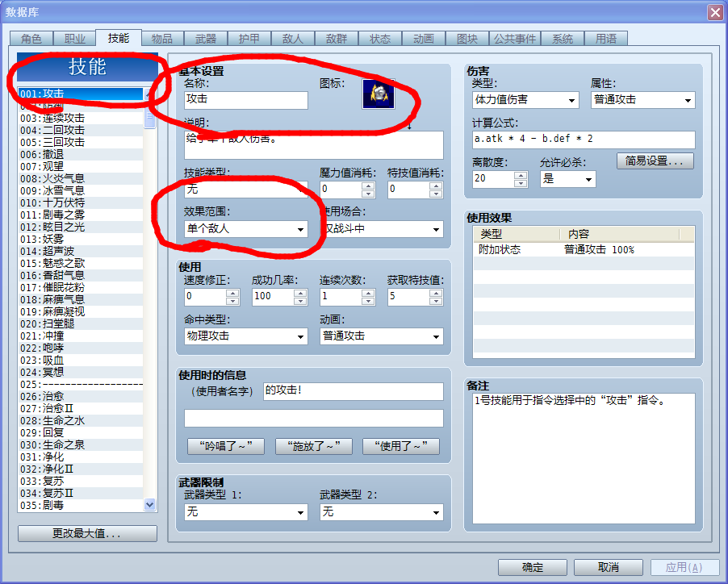This screenshot has height=584, width=728.
Task: Select skill 008:火炎气息
Action: 81,178
